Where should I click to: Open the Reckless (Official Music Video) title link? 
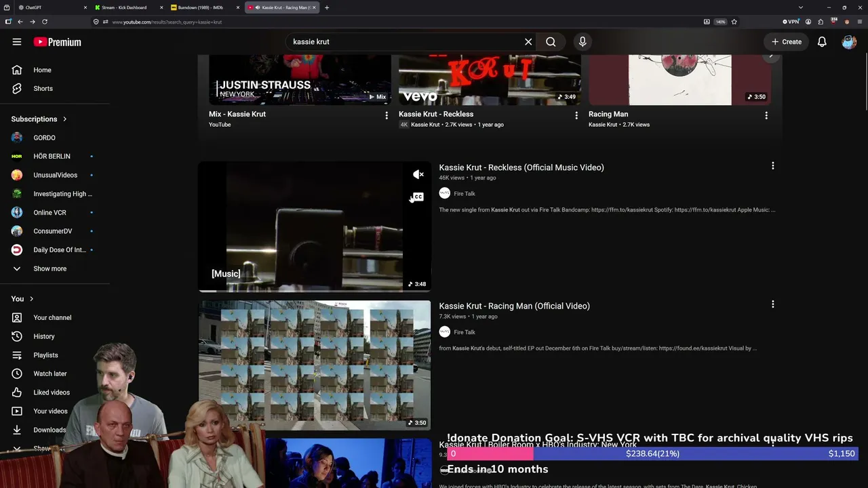click(521, 167)
